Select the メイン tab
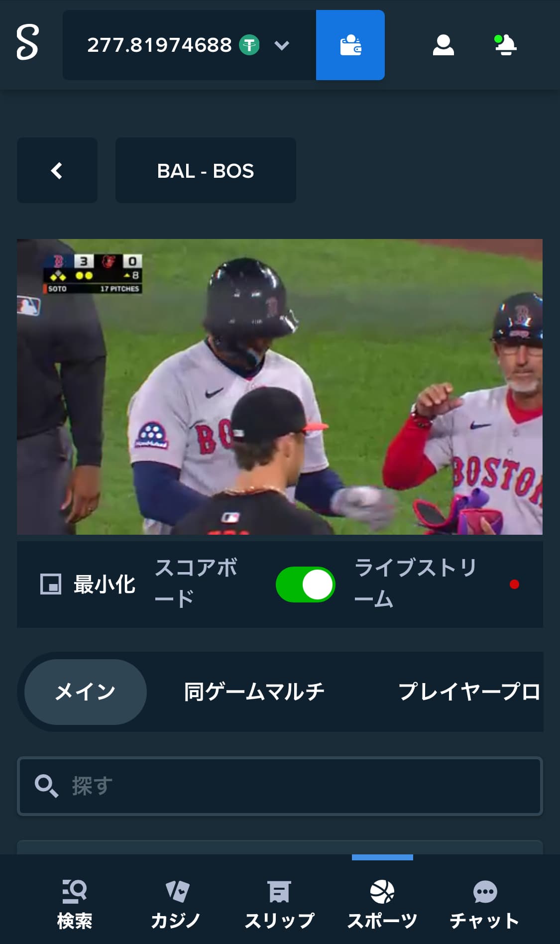The width and height of the screenshot is (560, 944). 86,692
